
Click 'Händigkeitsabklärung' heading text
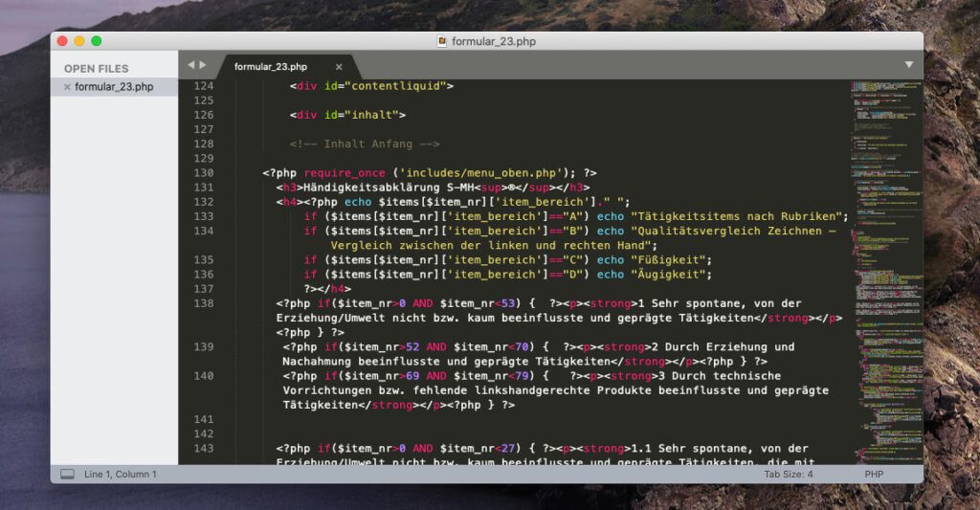pyautogui.click(x=371, y=188)
